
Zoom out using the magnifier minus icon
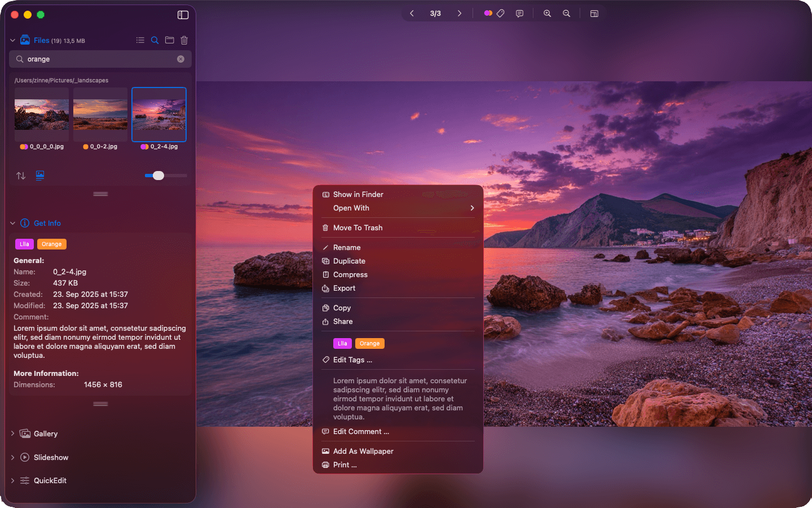coord(567,13)
